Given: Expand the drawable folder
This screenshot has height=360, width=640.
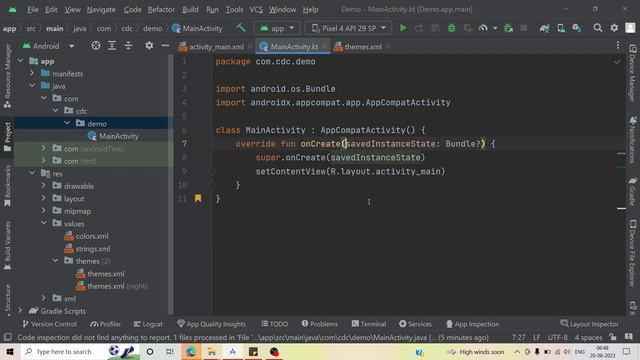Looking at the screenshot, I should pos(44,186).
